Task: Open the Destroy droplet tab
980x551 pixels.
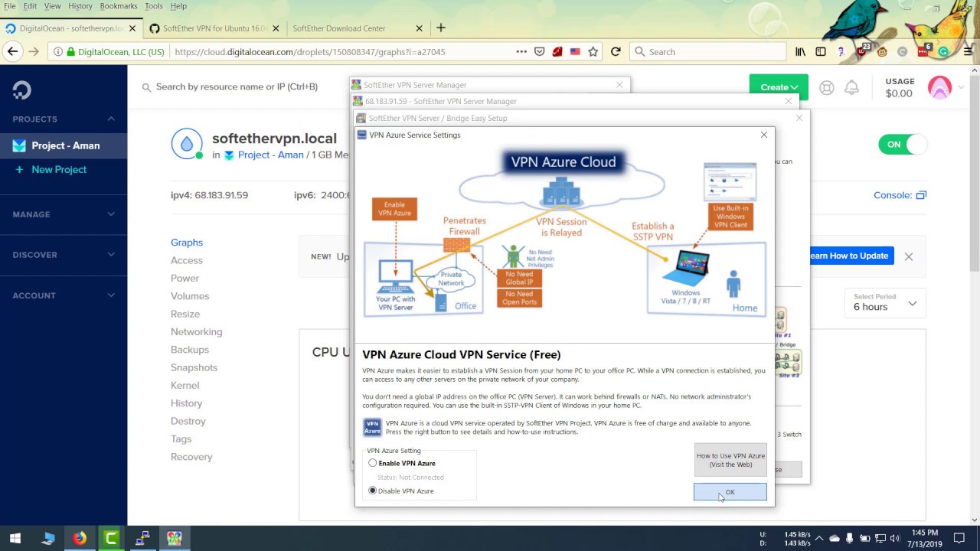Action: click(x=188, y=421)
